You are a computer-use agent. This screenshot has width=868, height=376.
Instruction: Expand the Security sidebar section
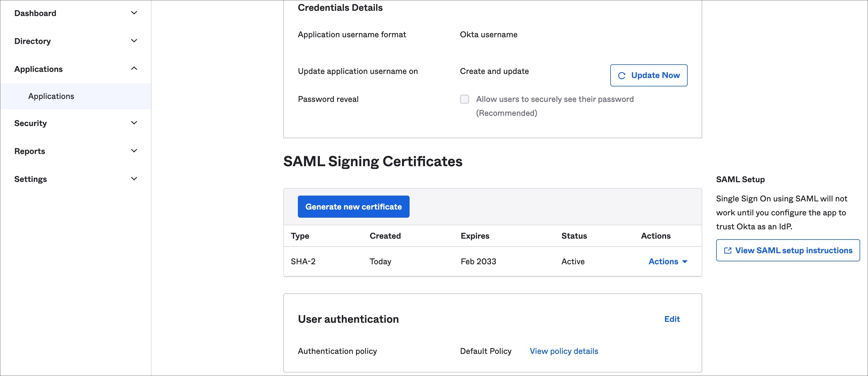tap(134, 123)
